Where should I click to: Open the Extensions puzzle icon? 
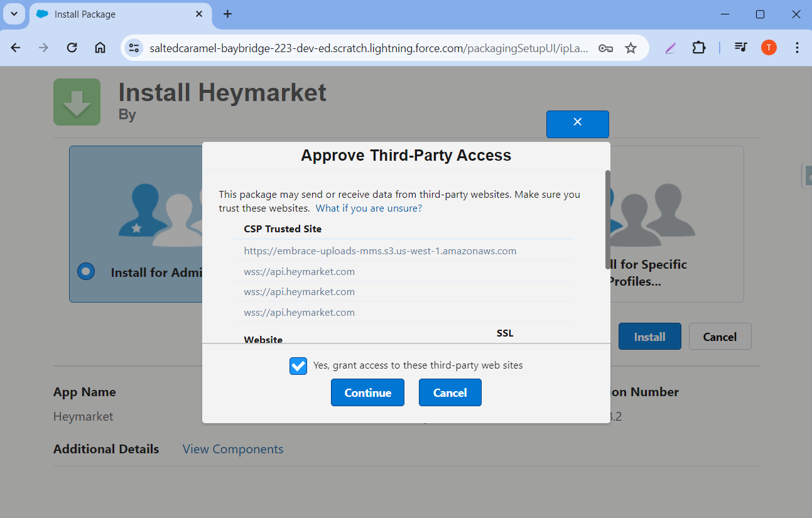698,48
